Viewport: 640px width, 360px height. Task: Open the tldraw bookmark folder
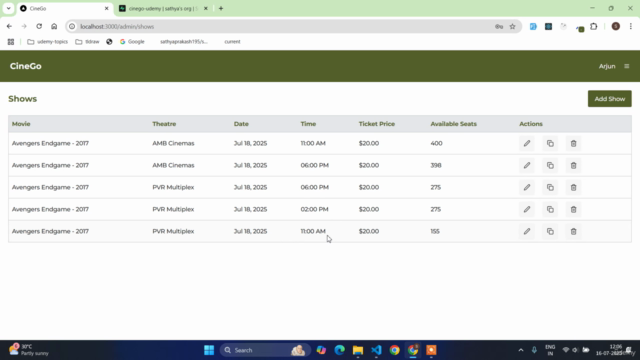[x=87, y=42]
